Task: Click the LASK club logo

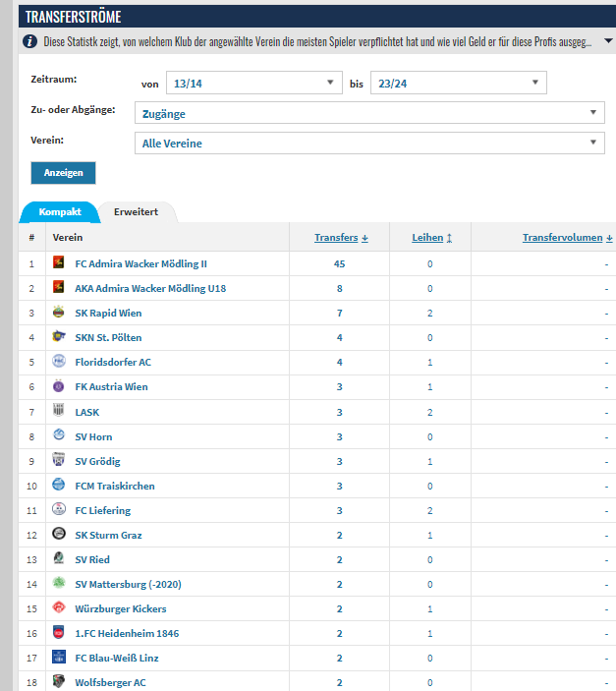Action: (x=59, y=410)
